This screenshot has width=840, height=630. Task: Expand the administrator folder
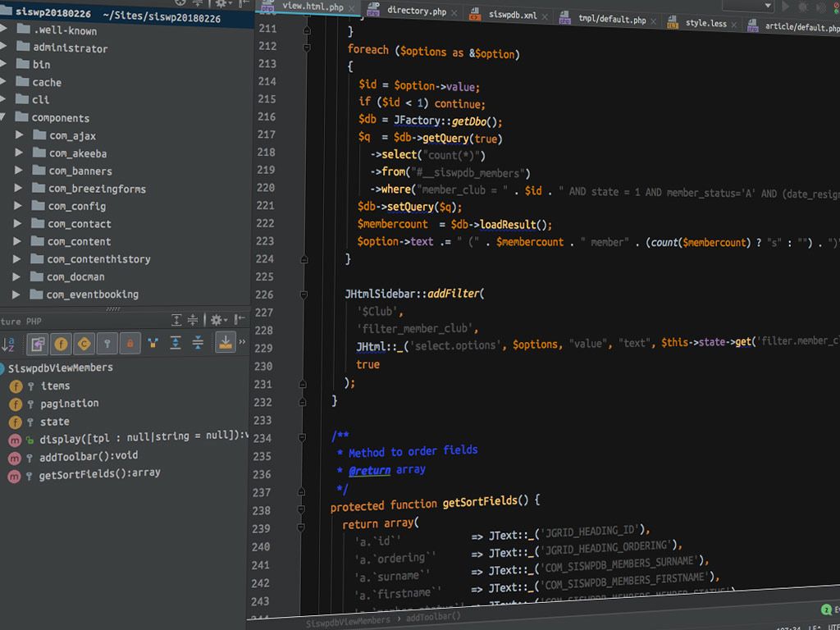[4, 48]
